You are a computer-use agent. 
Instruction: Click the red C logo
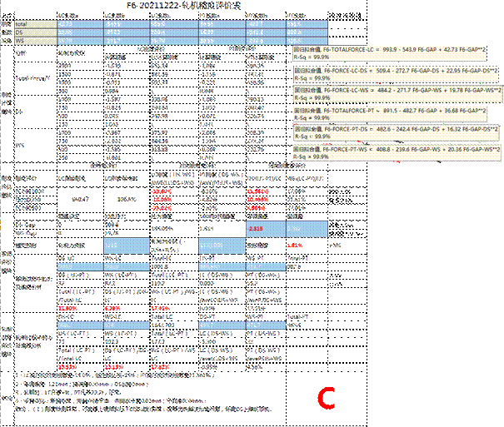(x=328, y=400)
